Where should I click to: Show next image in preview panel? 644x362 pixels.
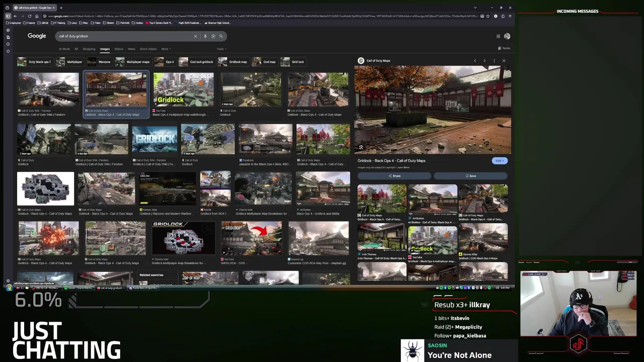point(485,61)
